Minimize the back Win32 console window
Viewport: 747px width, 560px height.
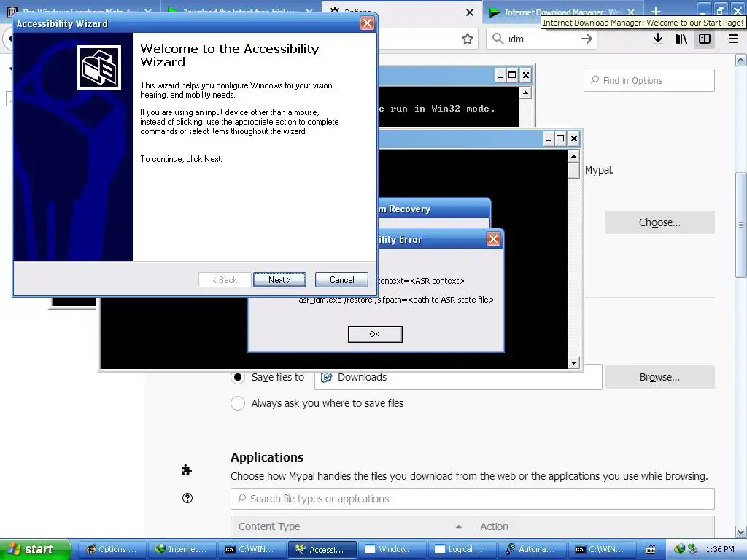click(x=500, y=75)
